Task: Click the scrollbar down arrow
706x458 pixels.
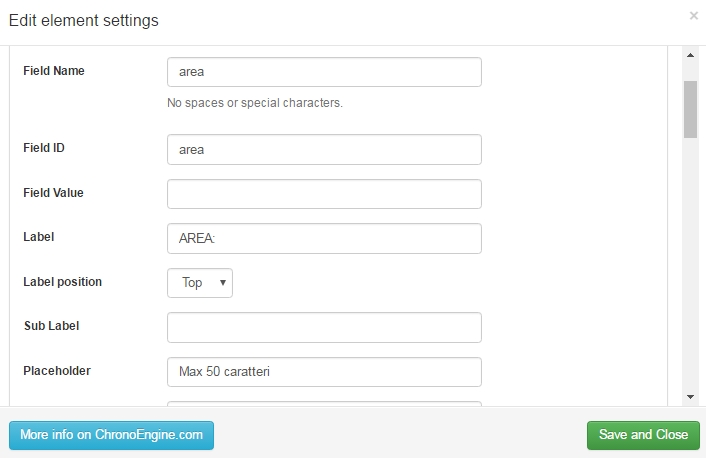Action: [x=690, y=397]
